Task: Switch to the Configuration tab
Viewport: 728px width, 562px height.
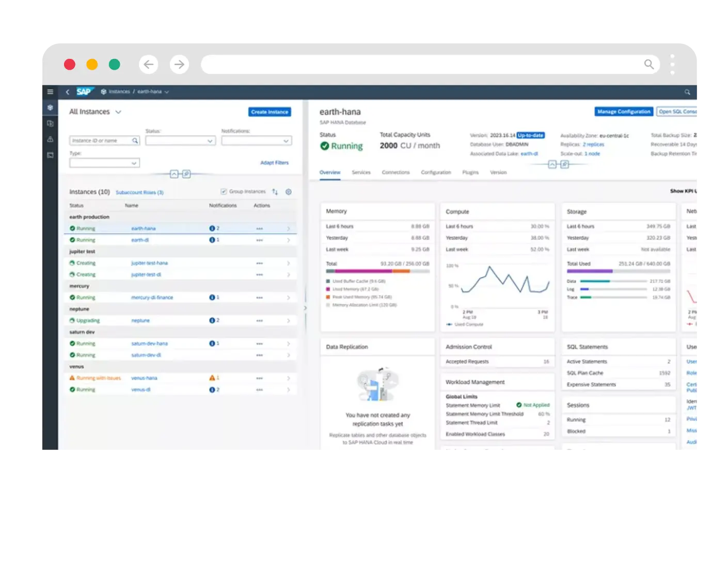Action: 436,173
